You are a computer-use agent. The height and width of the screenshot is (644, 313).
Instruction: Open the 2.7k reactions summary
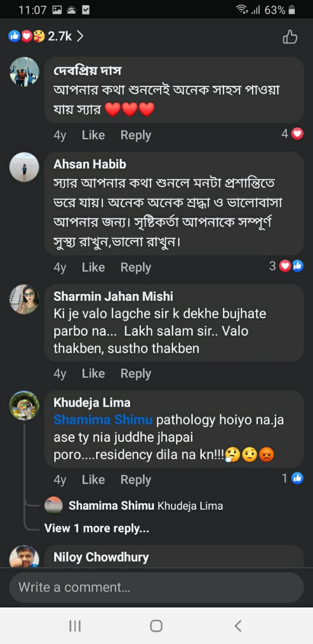point(45,36)
